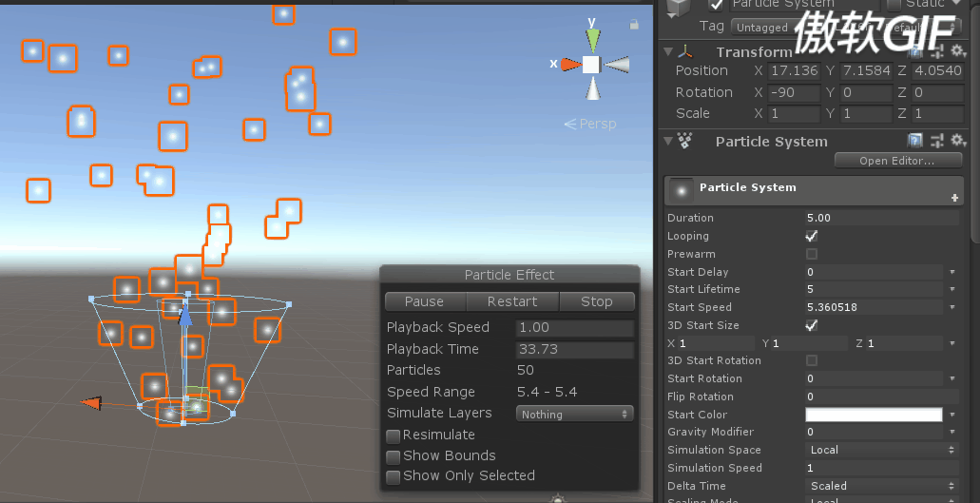
Task: Collapse the Particle System component foldout
Action: tap(668, 142)
